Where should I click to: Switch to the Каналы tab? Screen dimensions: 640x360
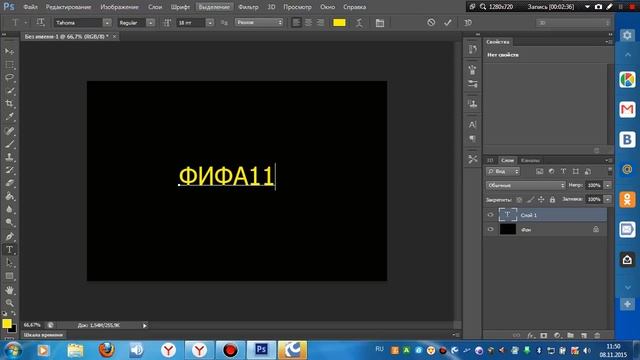530,160
